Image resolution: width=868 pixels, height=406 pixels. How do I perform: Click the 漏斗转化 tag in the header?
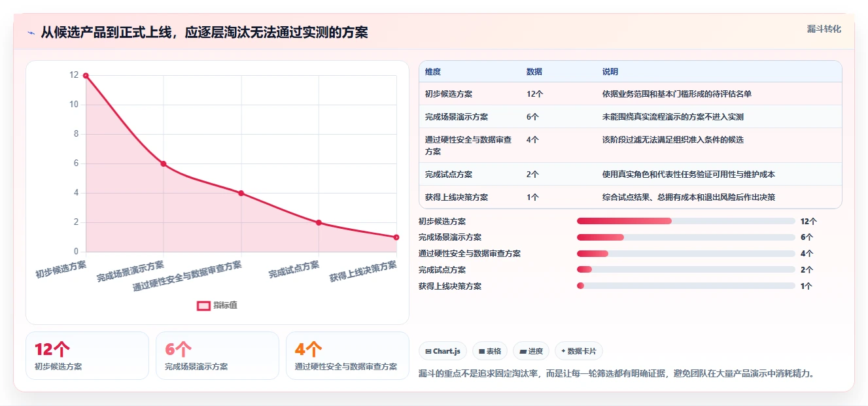pos(824,29)
